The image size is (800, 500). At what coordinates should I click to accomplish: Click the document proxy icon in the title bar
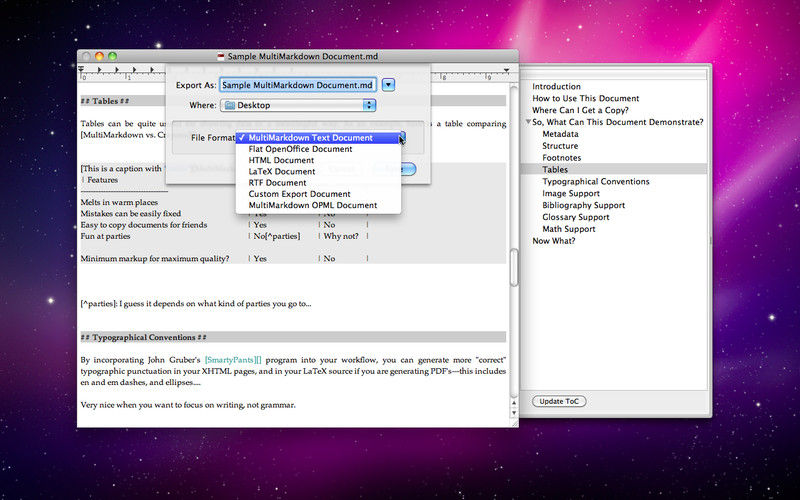coord(221,57)
